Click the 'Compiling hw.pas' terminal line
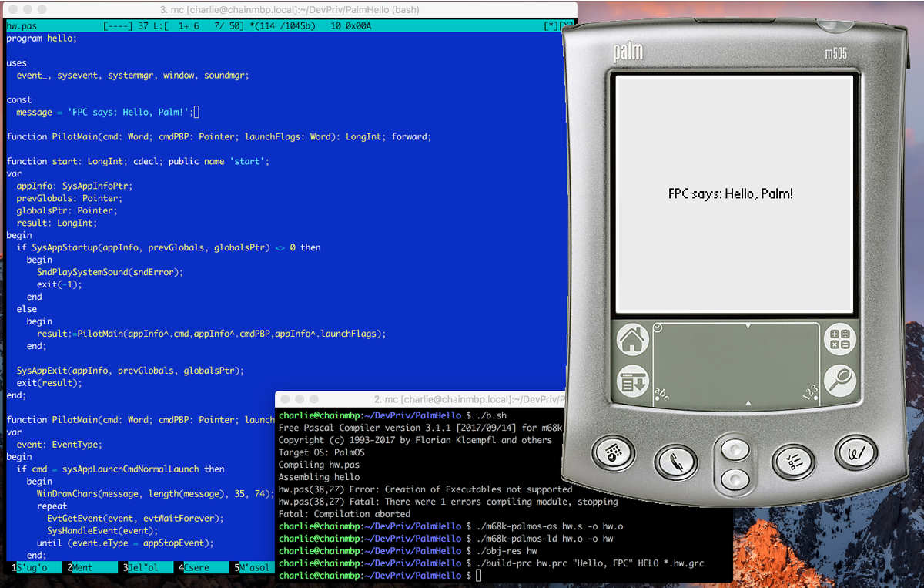 point(319,465)
